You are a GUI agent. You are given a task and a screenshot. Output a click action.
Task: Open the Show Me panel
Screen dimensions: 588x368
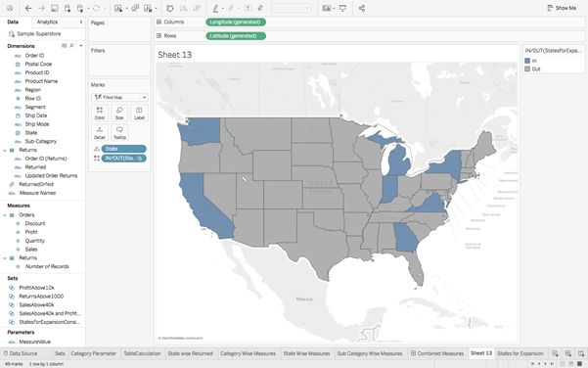point(562,8)
